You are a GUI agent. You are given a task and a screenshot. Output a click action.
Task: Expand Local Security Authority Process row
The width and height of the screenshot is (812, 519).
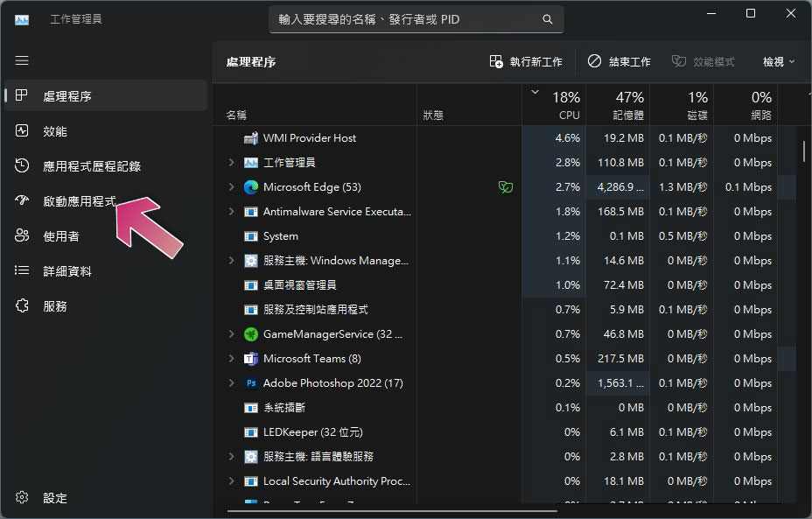pos(231,481)
